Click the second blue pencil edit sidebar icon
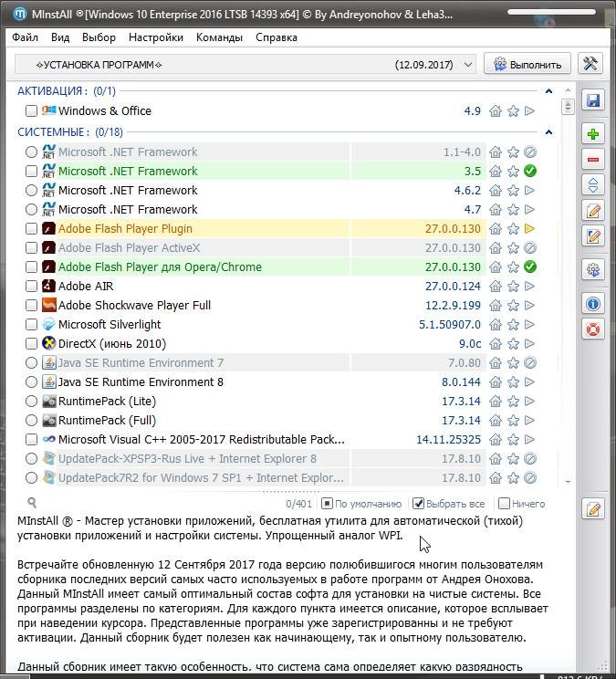The height and width of the screenshot is (679, 616). (592, 236)
